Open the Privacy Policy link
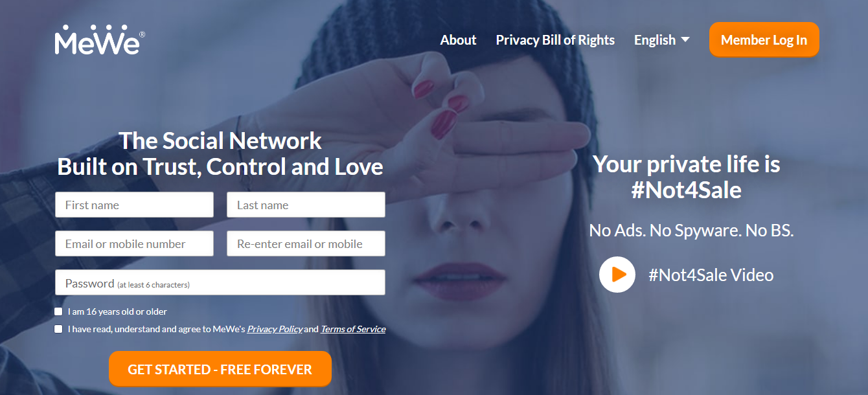This screenshot has height=395, width=868. coord(275,329)
